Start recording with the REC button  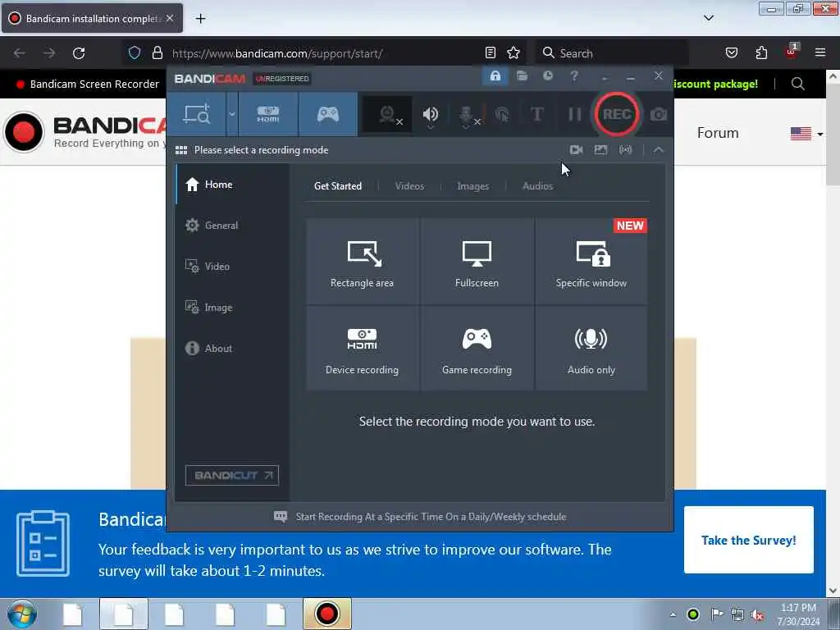click(617, 114)
